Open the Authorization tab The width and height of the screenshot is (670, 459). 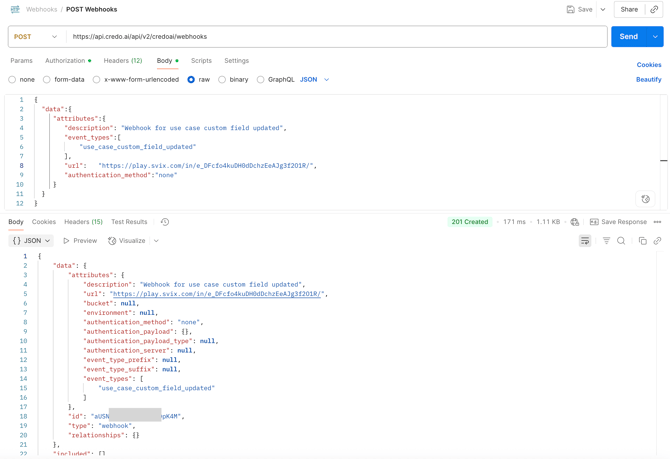[x=68, y=61]
